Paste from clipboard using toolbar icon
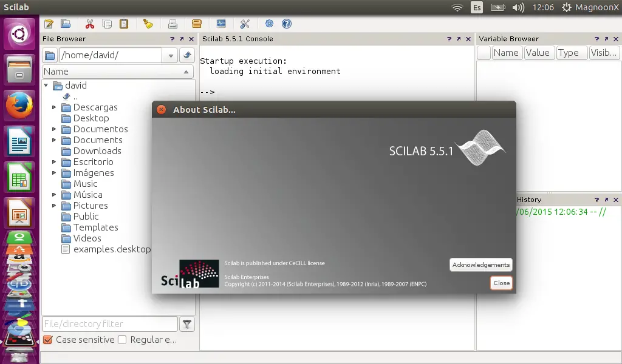 [x=124, y=24]
